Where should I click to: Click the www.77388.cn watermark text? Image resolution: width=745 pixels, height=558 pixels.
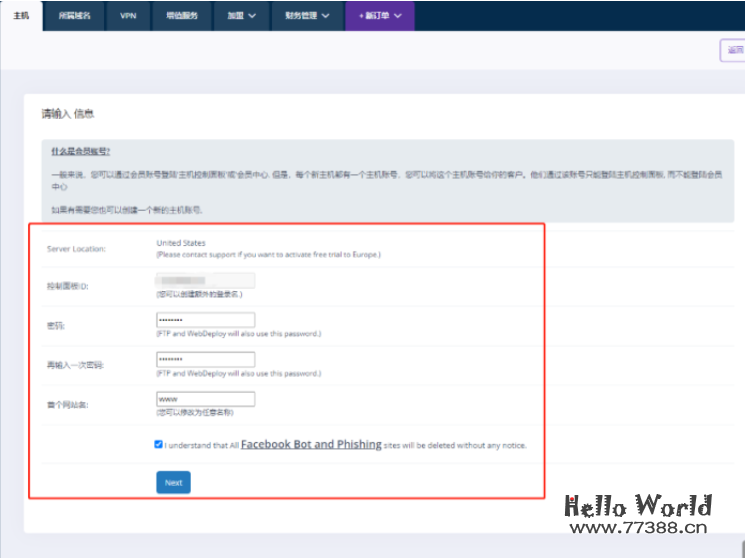(x=637, y=530)
